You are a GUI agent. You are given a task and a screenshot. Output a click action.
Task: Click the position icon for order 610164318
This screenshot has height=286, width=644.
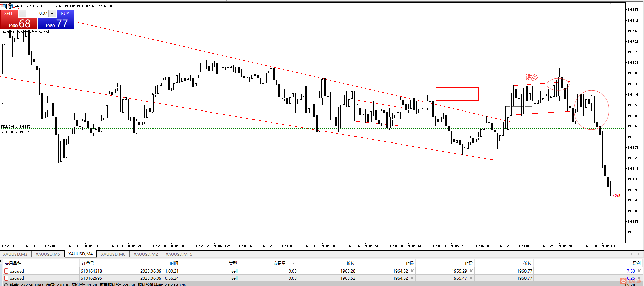point(6,271)
